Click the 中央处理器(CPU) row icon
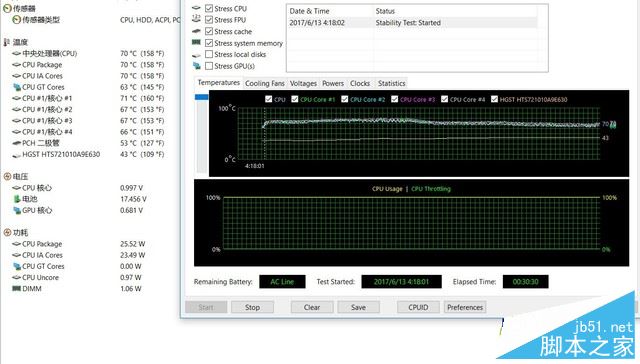Image resolution: width=640 pixels, height=364 pixels. [17, 53]
